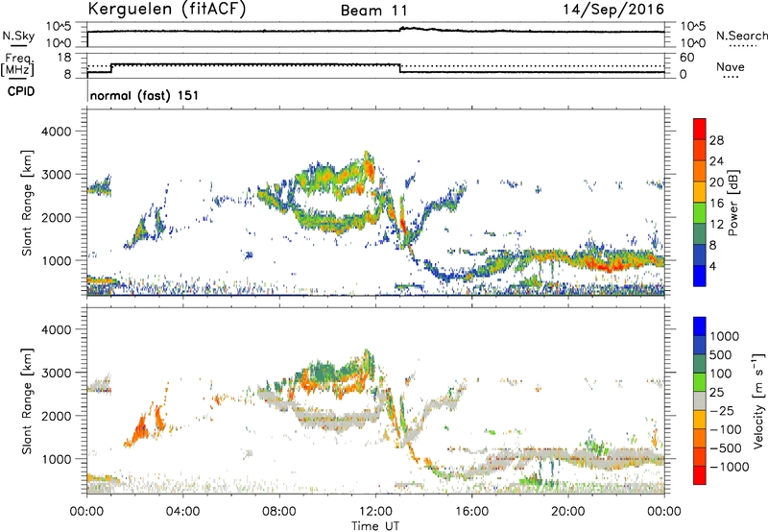768x532 pixels.
Task: Click the '60' Nave axis tick
Action: pyautogui.click(x=686, y=58)
